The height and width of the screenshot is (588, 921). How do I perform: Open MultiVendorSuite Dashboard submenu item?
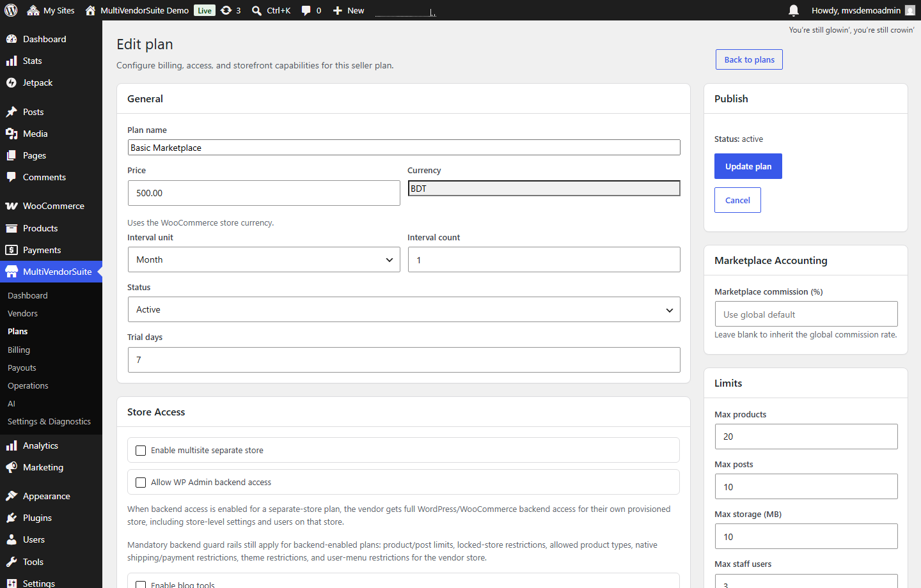click(28, 295)
